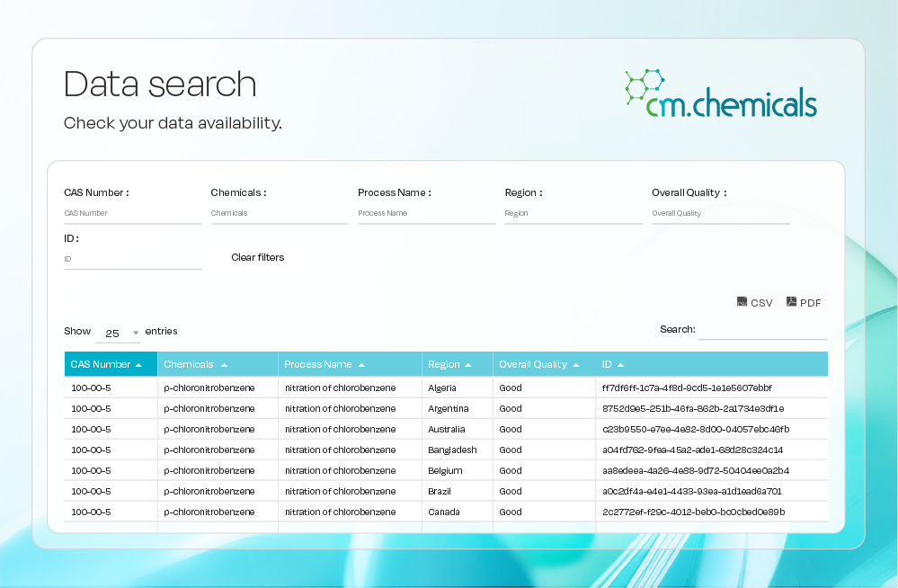Click the cm.chemicals logo

pos(720,94)
